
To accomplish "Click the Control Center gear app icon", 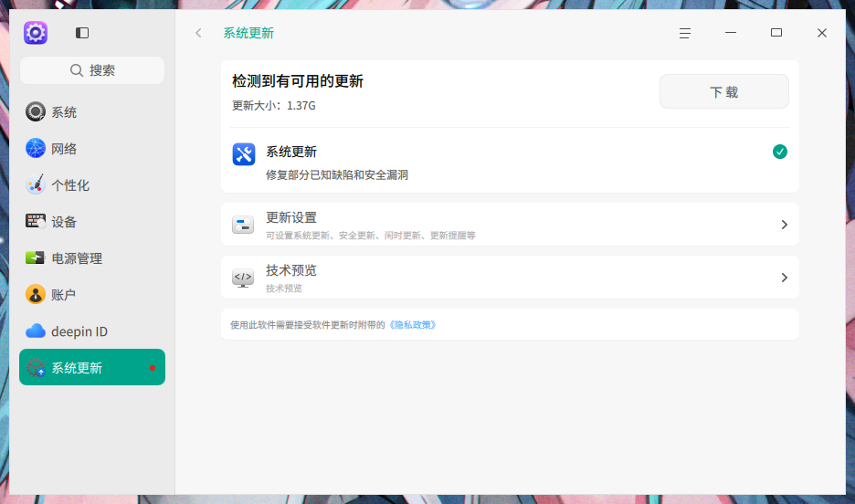I will coord(36,33).
